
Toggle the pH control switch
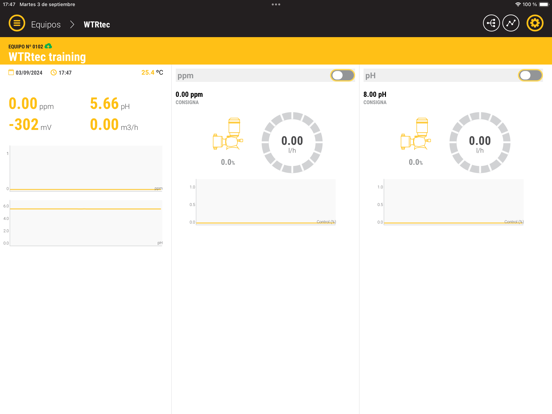point(531,75)
